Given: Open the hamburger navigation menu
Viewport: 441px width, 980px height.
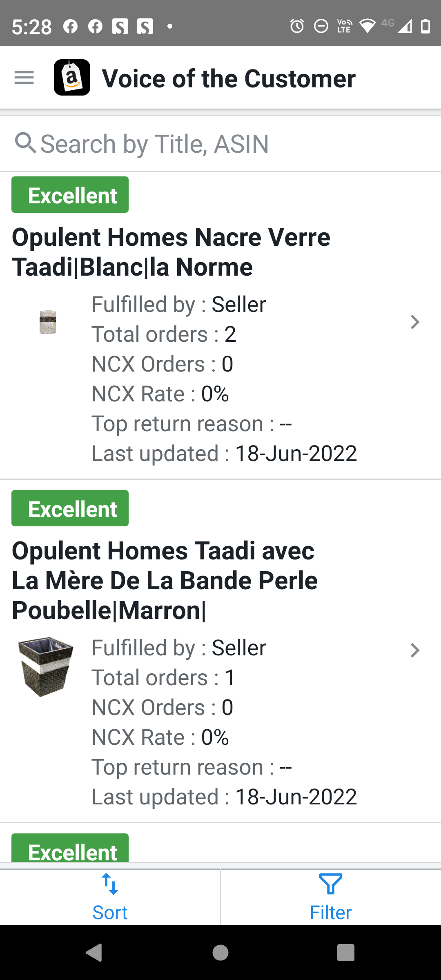Looking at the screenshot, I should tap(24, 78).
